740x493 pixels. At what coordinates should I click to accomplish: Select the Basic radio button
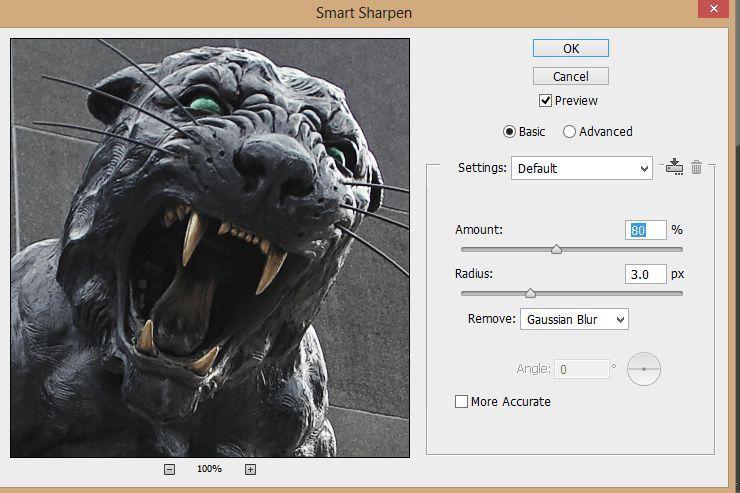509,132
